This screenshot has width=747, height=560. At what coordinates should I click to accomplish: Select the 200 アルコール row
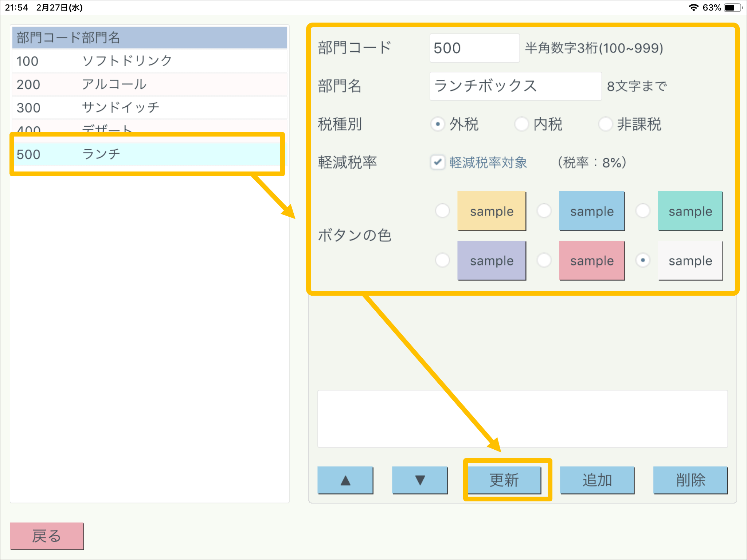pos(149,84)
